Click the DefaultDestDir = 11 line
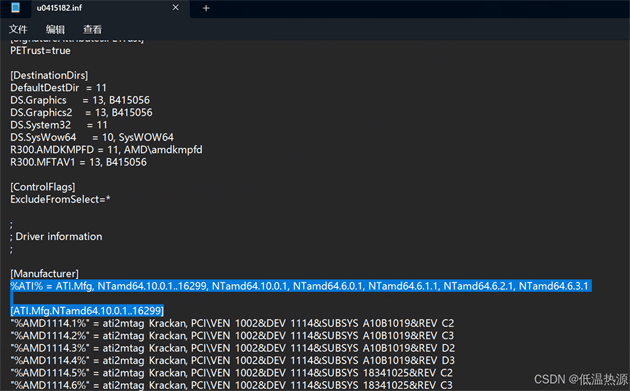The width and height of the screenshot is (630, 391). tap(58, 88)
